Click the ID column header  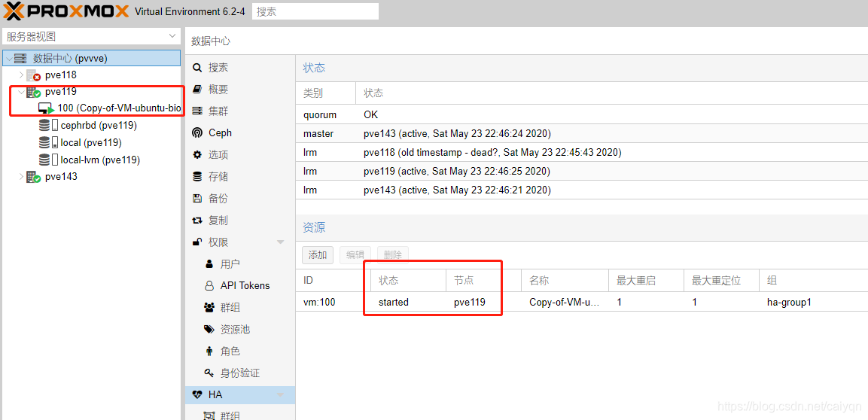(333, 281)
